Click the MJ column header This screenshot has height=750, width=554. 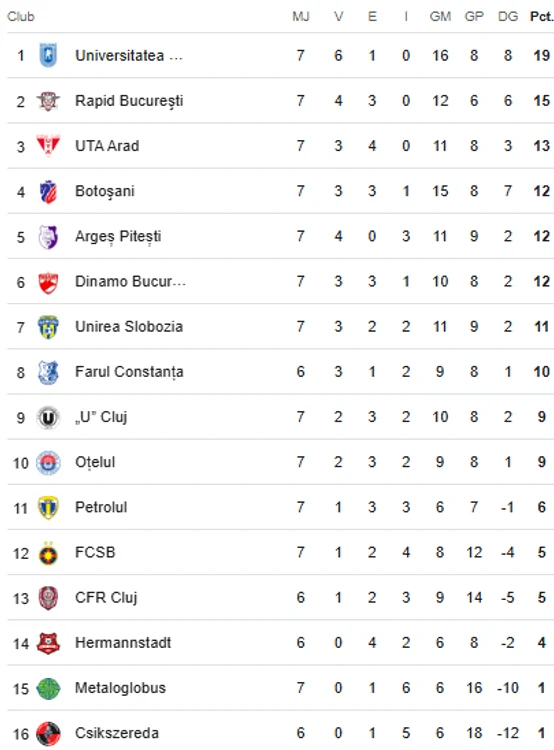(x=300, y=17)
